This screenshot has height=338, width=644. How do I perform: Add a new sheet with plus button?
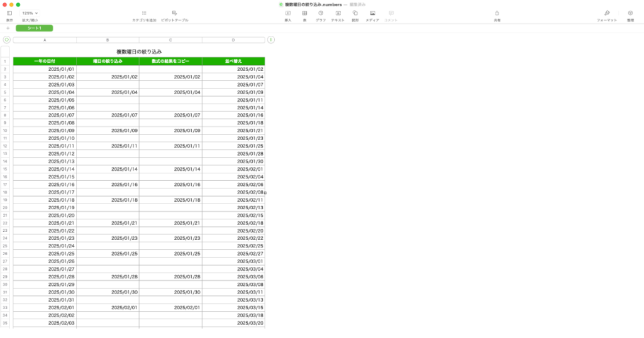coord(8,28)
